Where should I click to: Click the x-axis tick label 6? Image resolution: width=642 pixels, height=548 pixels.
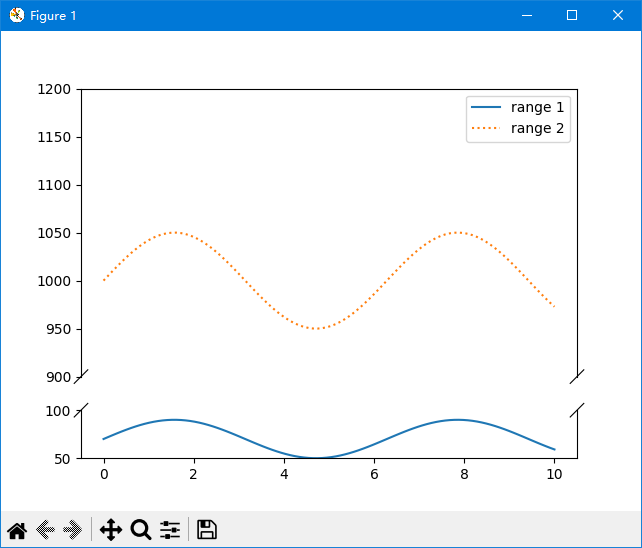click(374, 474)
